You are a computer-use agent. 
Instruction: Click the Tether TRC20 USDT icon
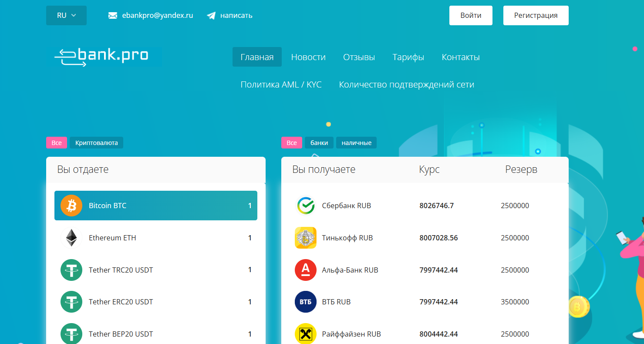[71, 270]
